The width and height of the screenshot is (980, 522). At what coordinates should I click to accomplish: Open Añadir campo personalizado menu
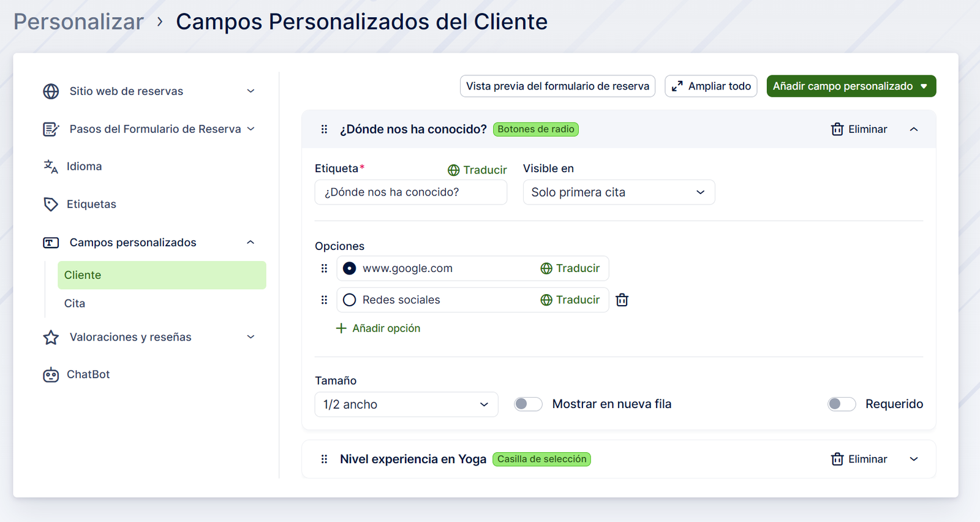coord(851,86)
